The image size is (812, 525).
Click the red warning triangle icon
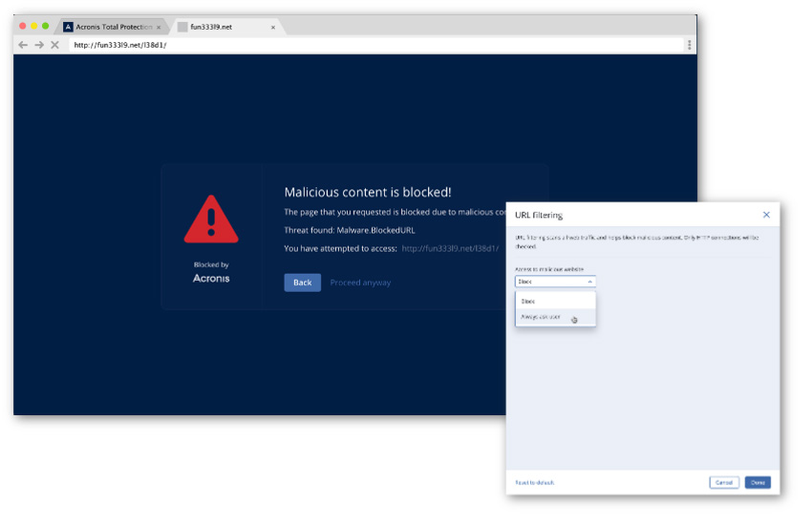click(x=211, y=220)
